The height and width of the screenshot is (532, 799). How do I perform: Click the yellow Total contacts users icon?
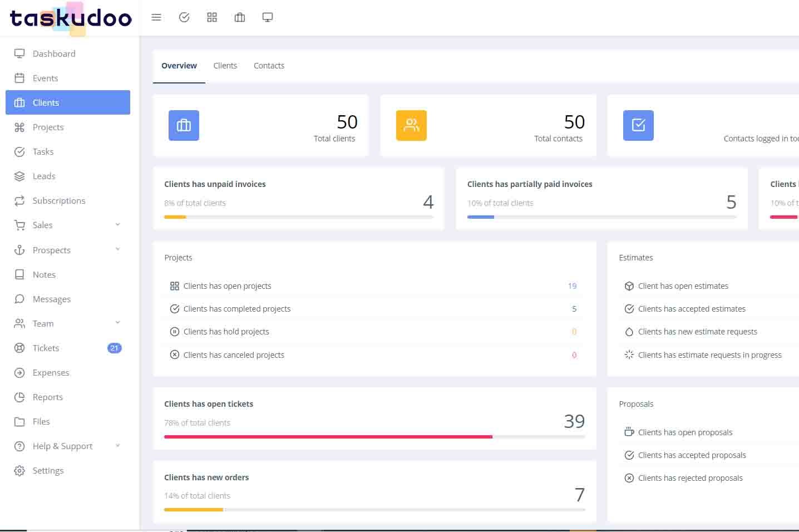(x=411, y=125)
